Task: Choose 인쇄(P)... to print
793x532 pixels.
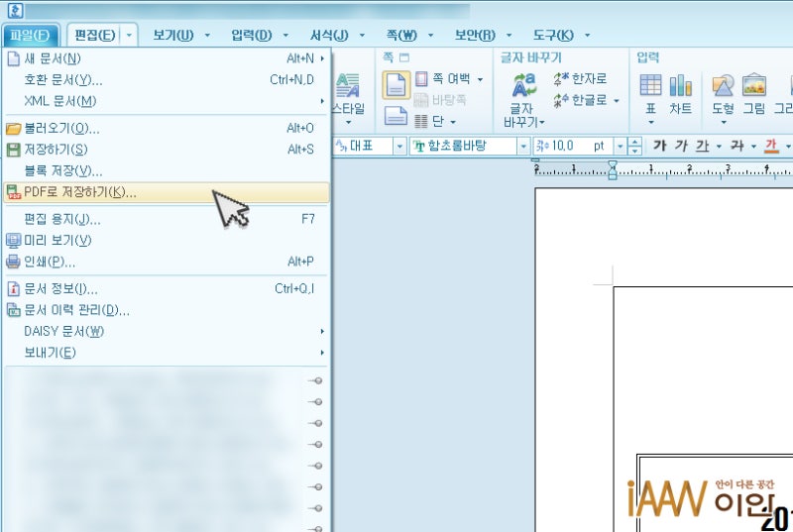Action: (x=167, y=262)
